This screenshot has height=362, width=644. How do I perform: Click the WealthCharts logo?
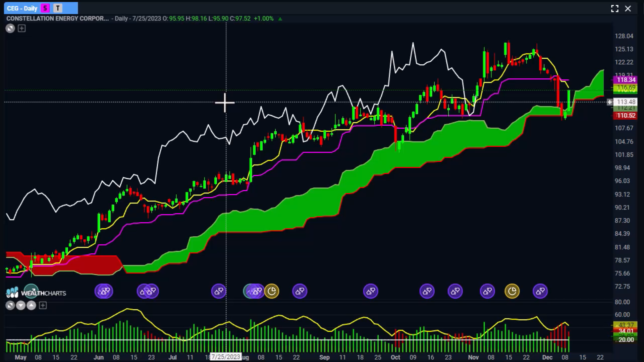pyautogui.click(x=36, y=293)
